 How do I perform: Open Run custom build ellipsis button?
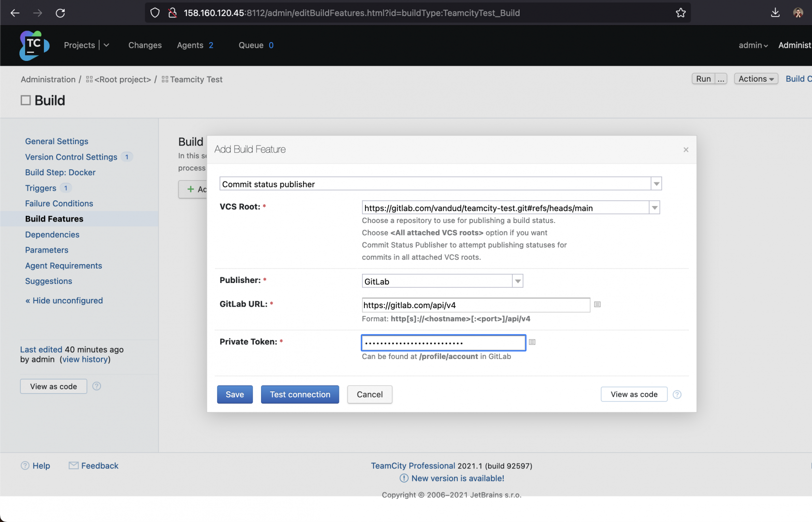(x=721, y=79)
